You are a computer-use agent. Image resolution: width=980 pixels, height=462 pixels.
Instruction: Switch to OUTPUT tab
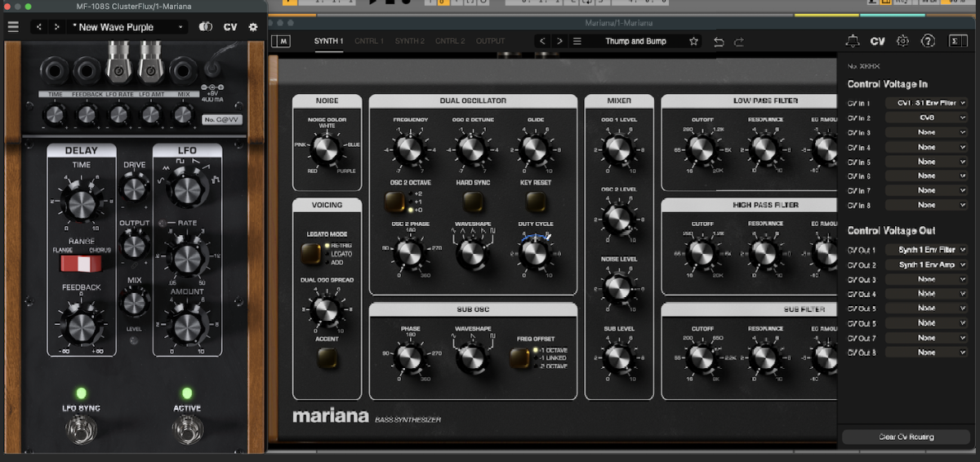(490, 41)
